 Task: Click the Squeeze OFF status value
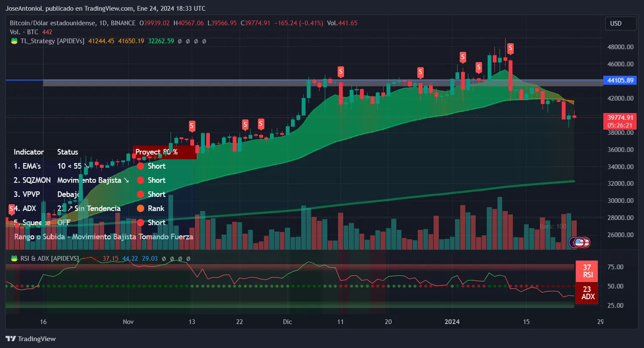pos(63,223)
